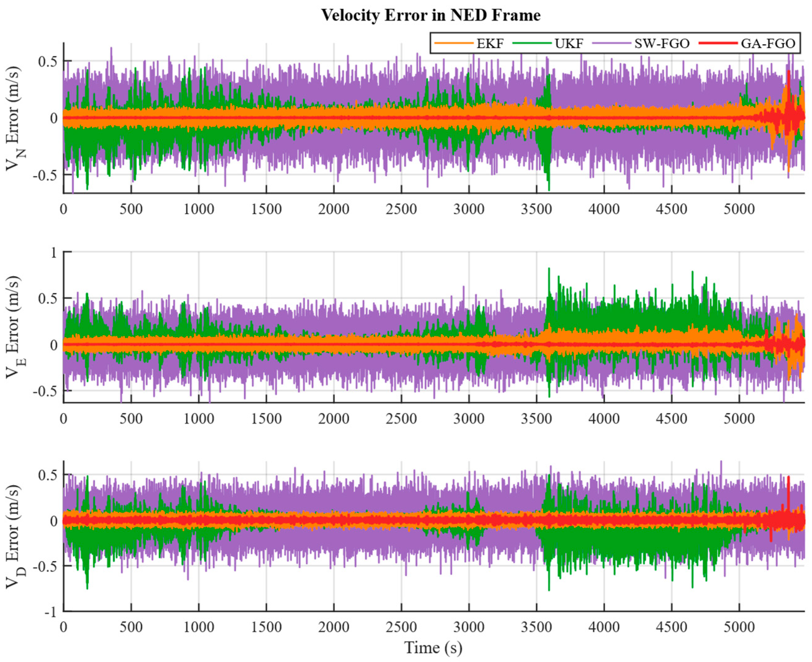
Task: Click the 5000 tick under the top plot
Action: [739, 209]
